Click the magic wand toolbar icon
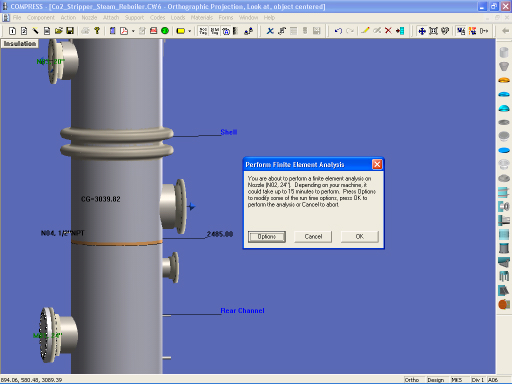 [x=35, y=31]
